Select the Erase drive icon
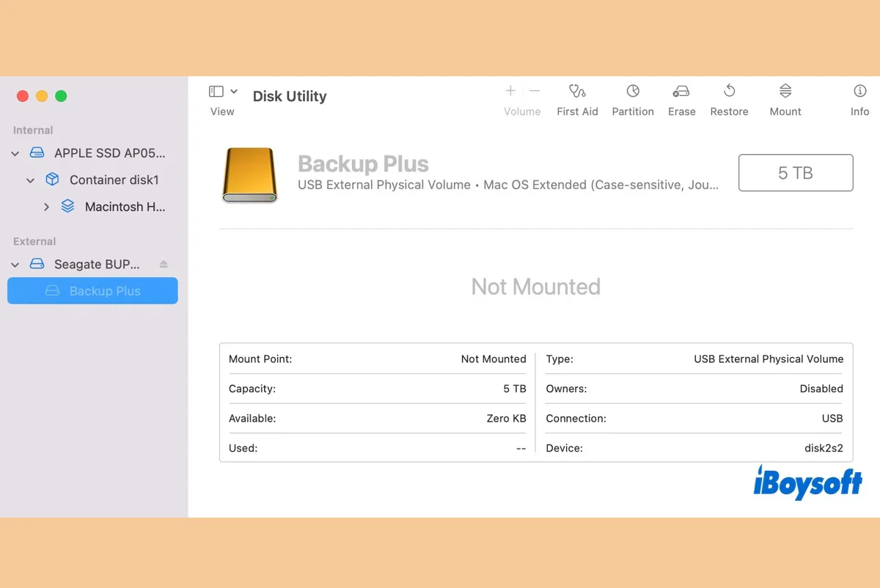The width and height of the screenshot is (880, 588). (681, 92)
